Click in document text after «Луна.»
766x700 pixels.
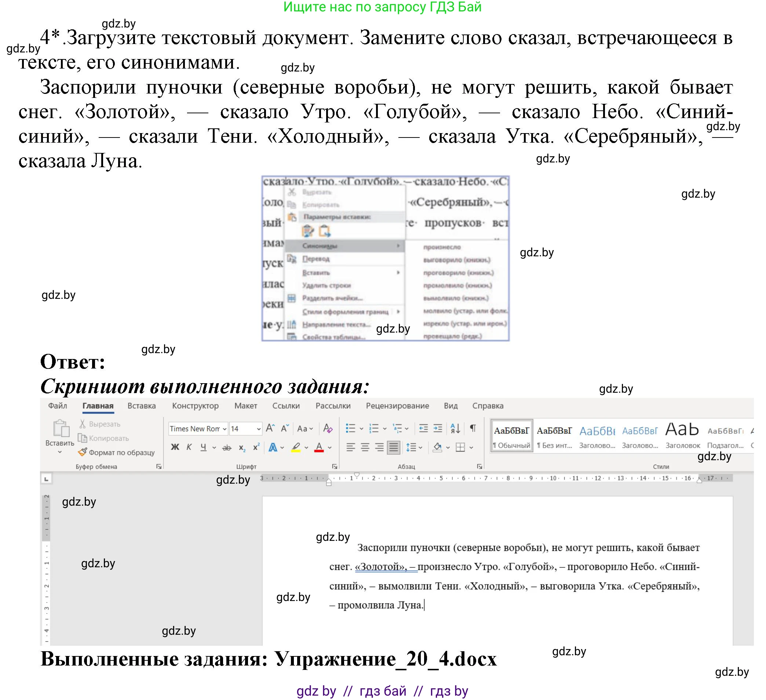coord(424,605)
